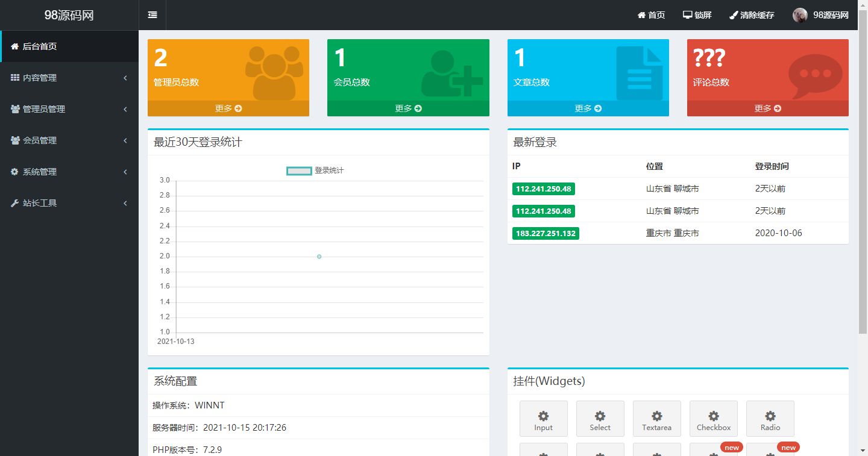Toggle the 登录统计 chart legend box

299,170
